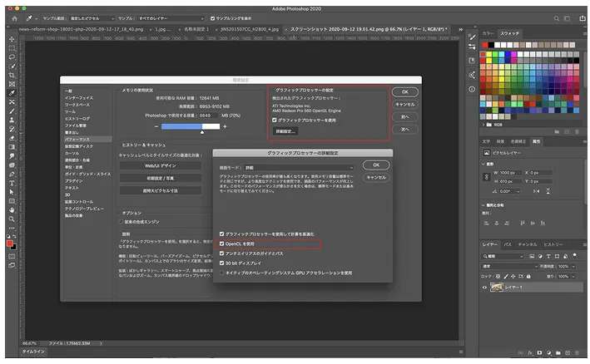
Task: Click the 詳細設定... button
Action: [x=285, y=131]
